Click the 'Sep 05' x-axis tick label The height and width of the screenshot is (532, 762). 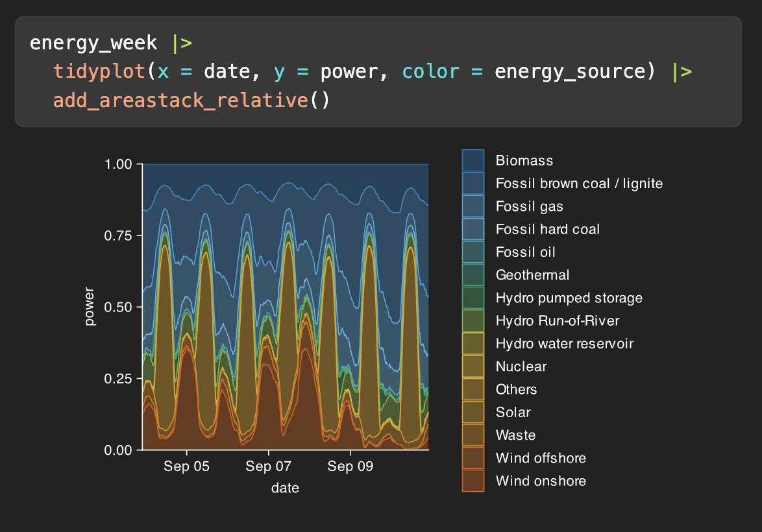187,466
